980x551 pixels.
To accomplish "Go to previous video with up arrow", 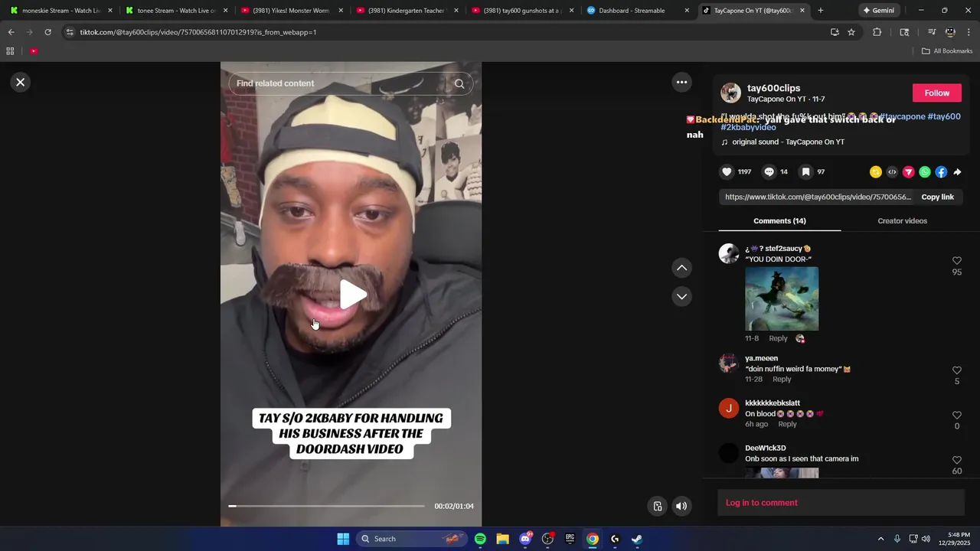I will (x=681, y=268).
